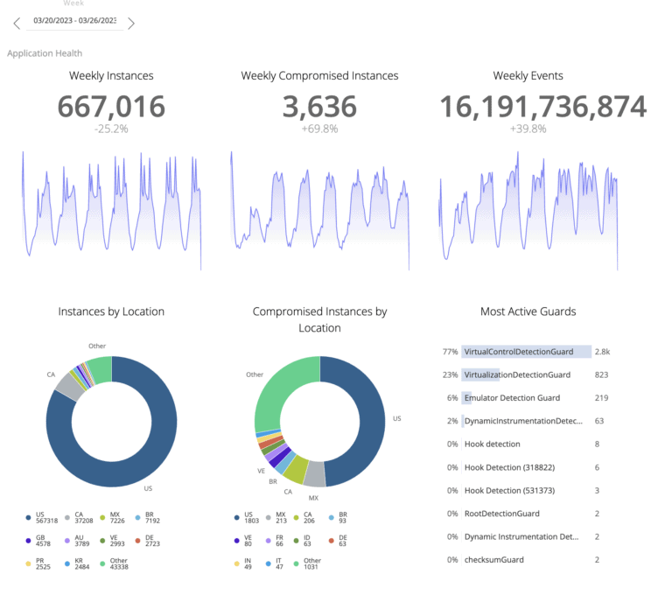
Task: Click the -25.2% change label
Action: coord(111,129)
